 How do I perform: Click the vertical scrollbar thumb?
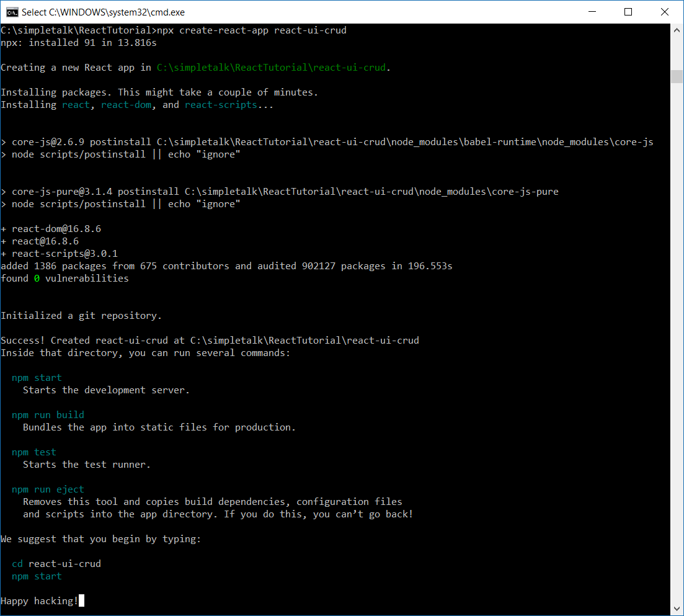click(677, 76)
